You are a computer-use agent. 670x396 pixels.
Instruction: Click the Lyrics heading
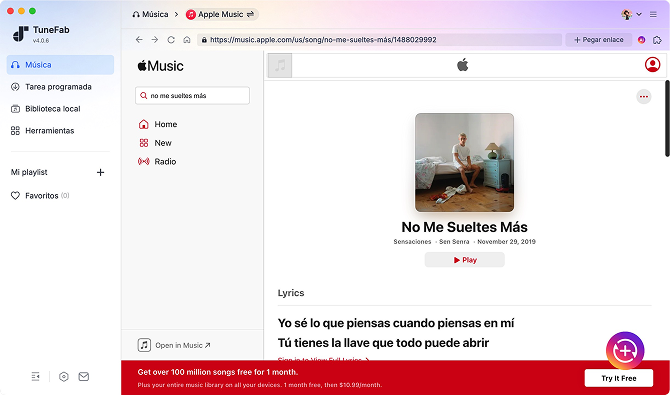pyautogui.click(x=291, y=293)
